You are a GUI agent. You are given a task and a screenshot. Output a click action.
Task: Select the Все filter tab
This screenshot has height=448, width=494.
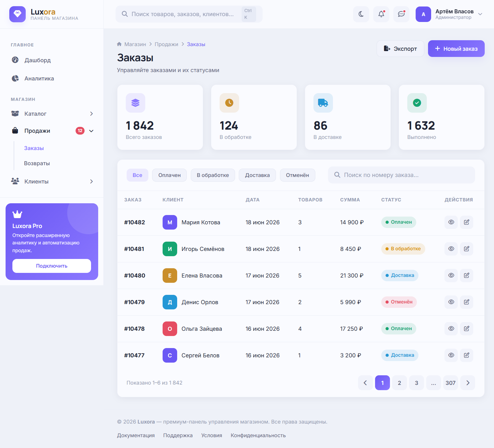(138, 175)
